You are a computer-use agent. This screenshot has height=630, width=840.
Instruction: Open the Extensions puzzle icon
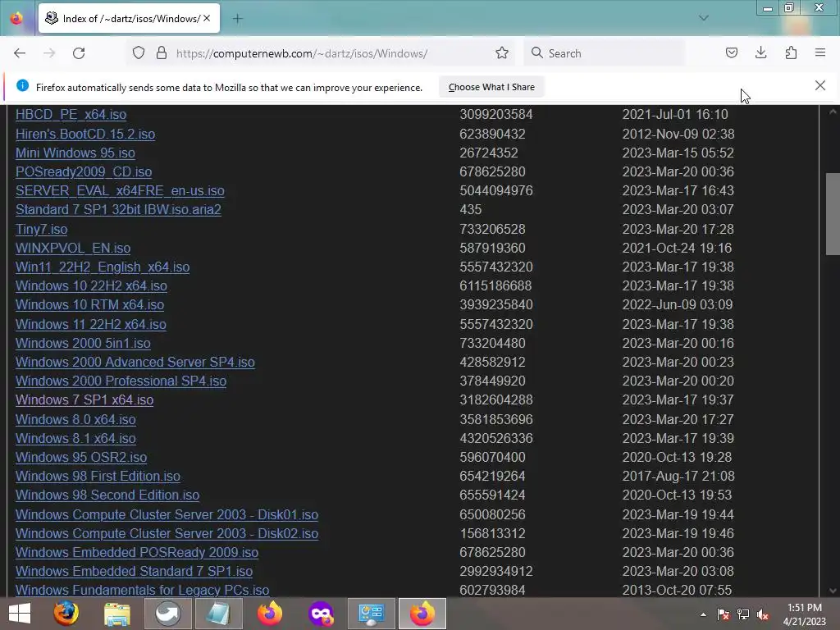(791, 53)
